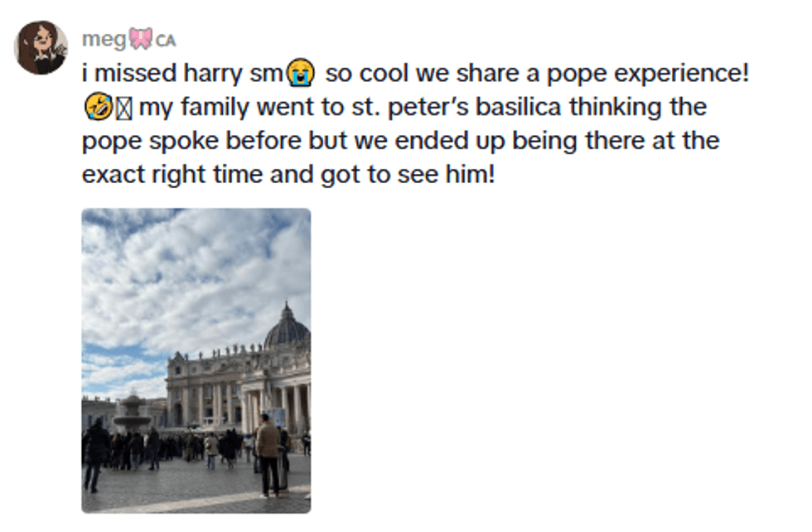Click the pink bow emoji beside meg

(141, 39)
